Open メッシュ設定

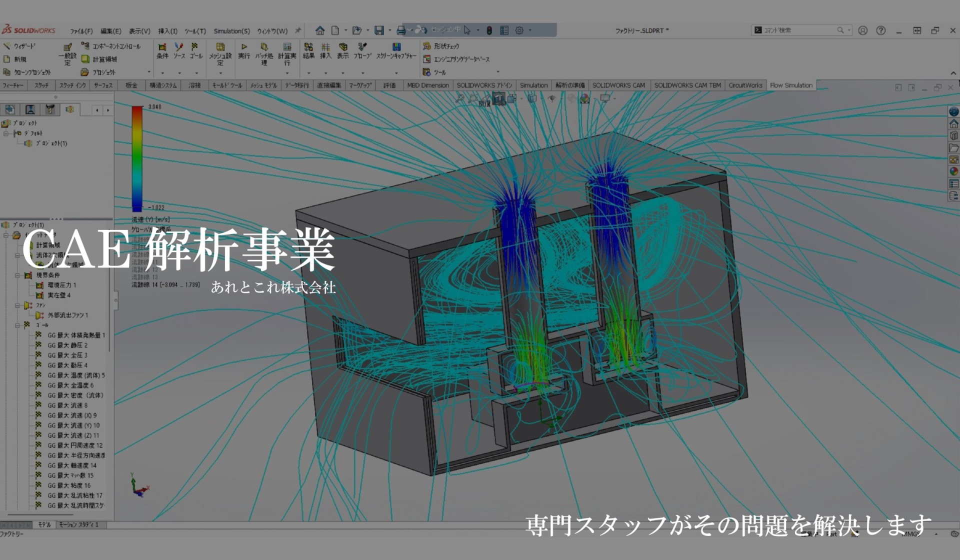[x=220, y=54]
